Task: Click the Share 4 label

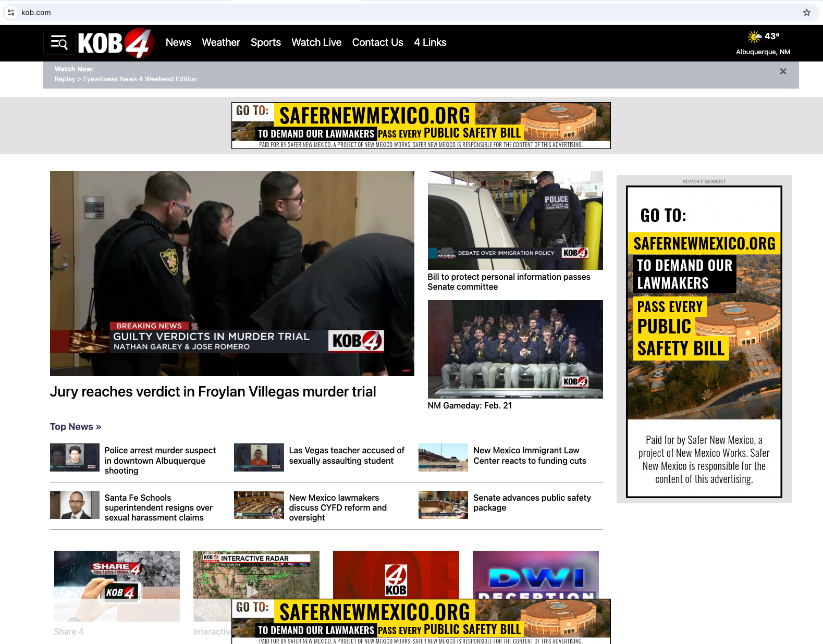Action: tap(69, 631)
